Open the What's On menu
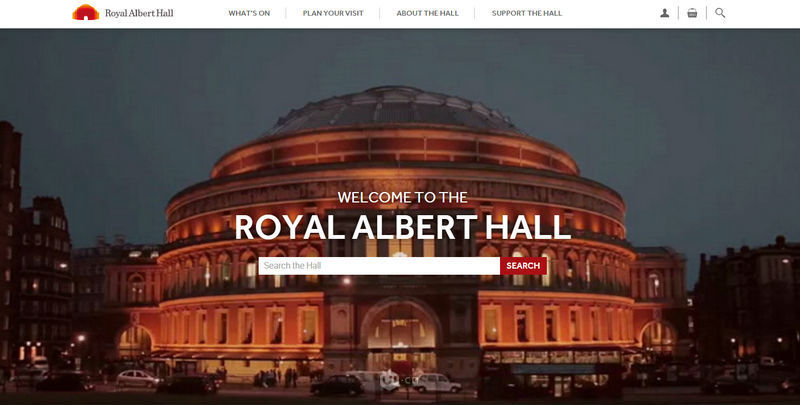The height and width of the screenshot is (405, 800). (x=249, y=13)
